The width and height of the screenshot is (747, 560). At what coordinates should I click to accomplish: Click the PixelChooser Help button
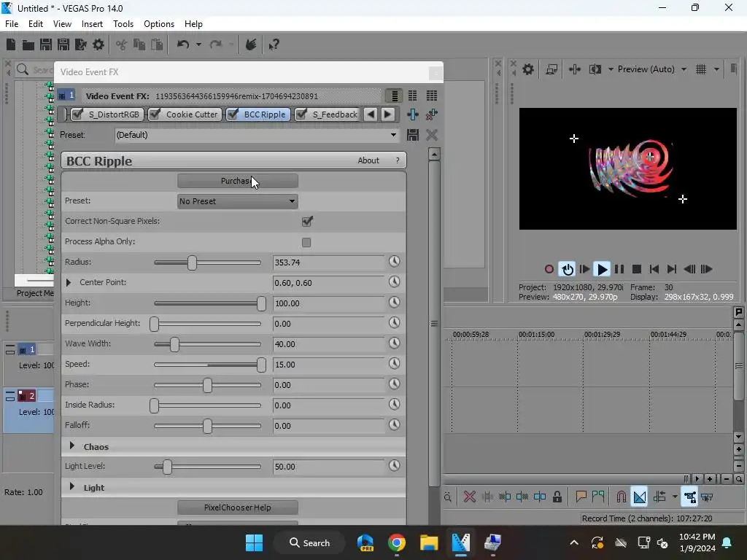coord(238,507)
